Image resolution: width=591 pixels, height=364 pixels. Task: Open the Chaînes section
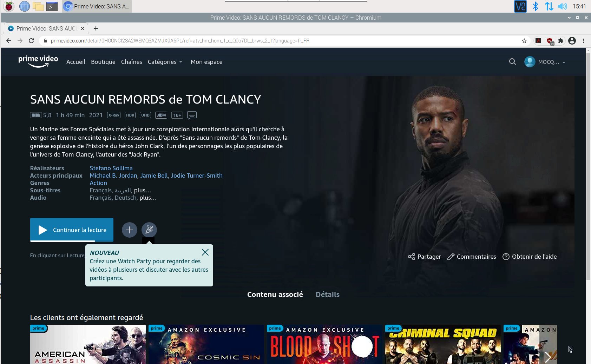132,62
